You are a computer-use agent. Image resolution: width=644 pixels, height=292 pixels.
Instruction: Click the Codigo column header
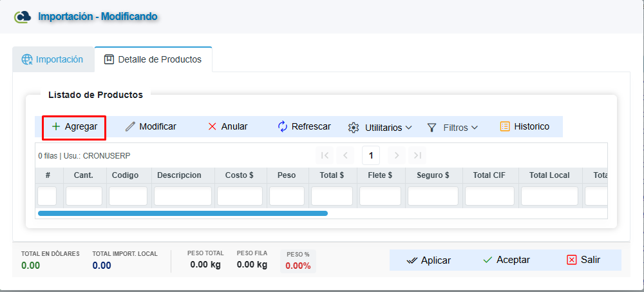(x=126, y=175)
